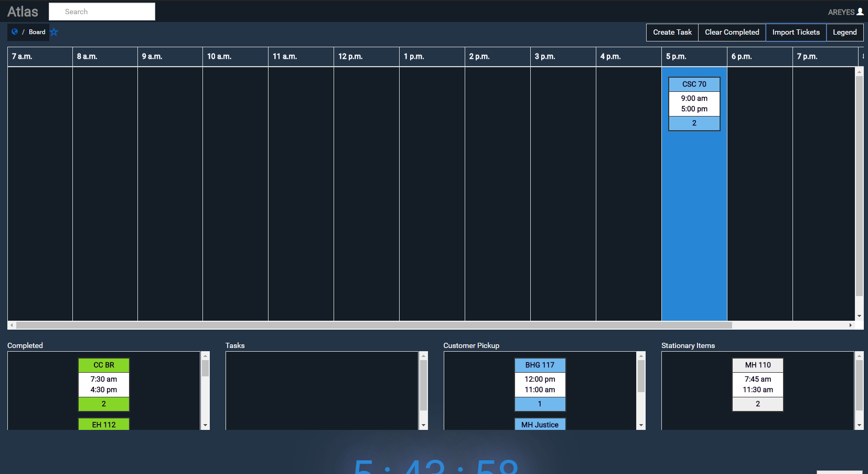Click the 1 p.m. column header
Image resolution: width=868 pixels, height=474 pixels.
click(432, 57)
